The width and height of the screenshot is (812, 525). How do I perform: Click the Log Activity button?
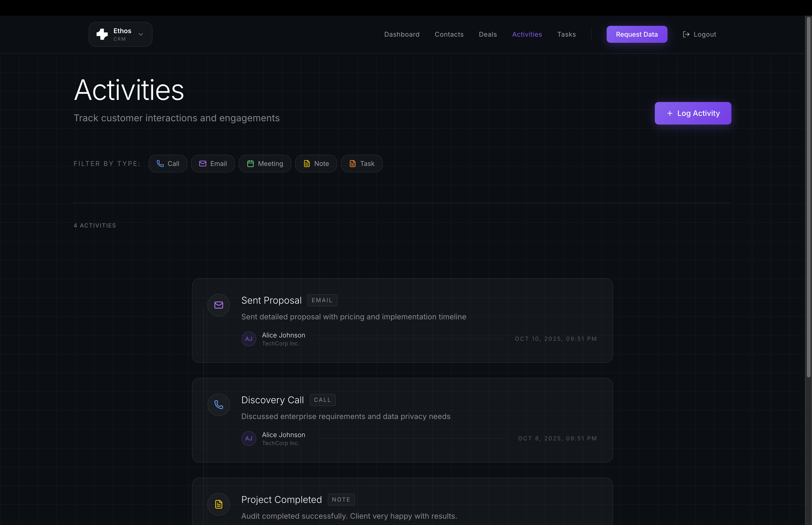(692, 113)
